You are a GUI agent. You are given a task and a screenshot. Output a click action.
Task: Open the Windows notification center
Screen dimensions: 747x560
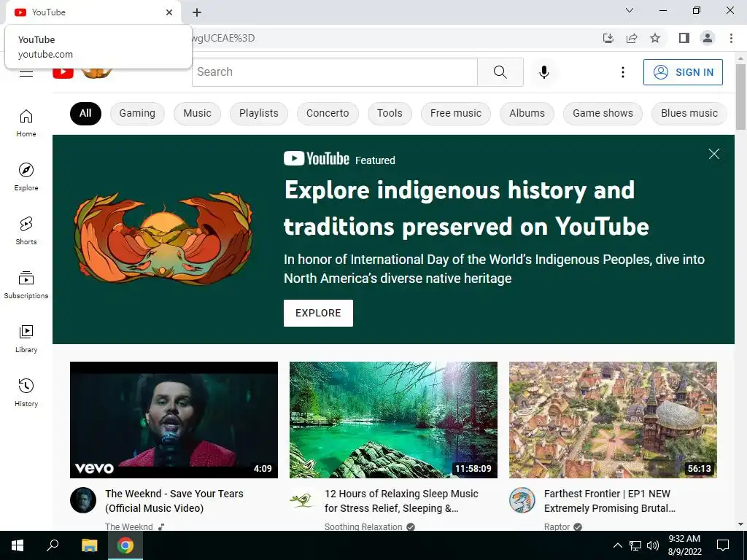coord(723,545)
